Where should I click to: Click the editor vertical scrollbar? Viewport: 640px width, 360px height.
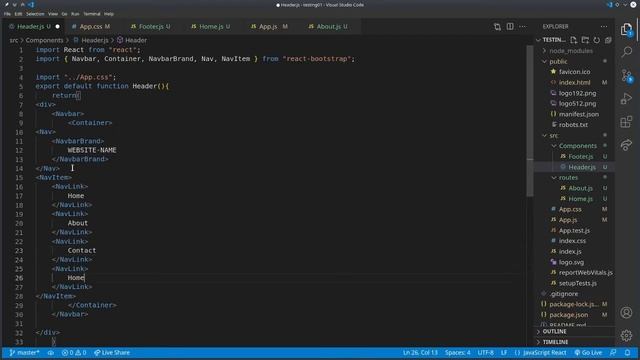point(530,121)
